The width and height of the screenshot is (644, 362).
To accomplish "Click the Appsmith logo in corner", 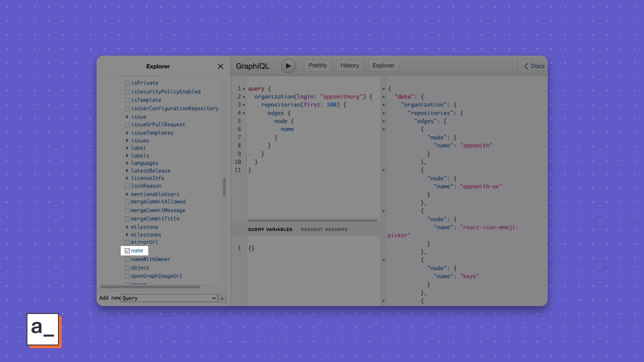I will (x=43, y=330).
